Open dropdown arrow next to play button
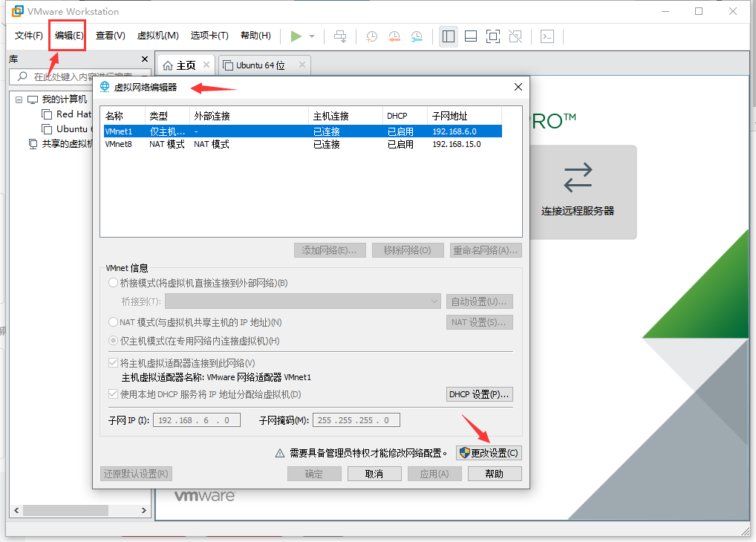Image resolution: width=756 pixels, height=542 pixels. click(312, 36)
